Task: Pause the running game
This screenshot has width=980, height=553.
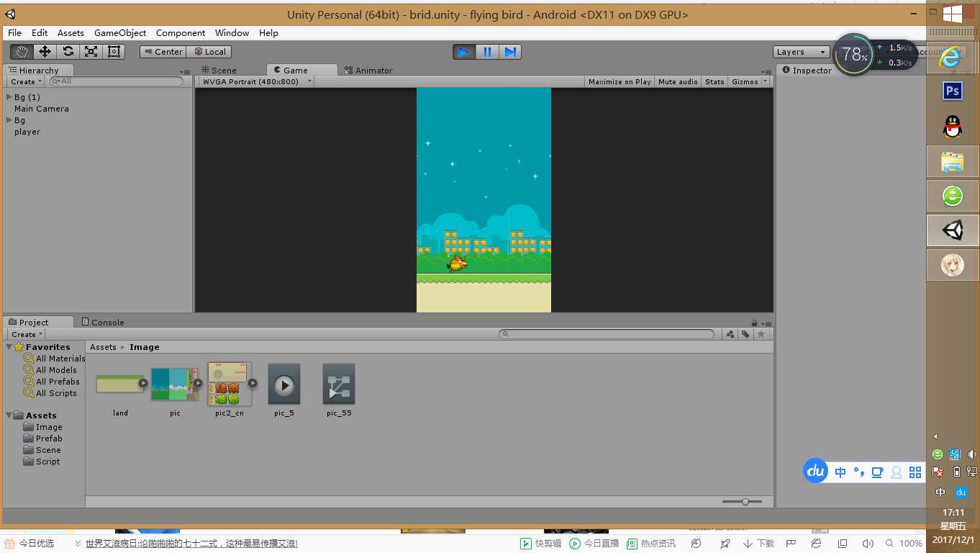Action: coord(487,52)
